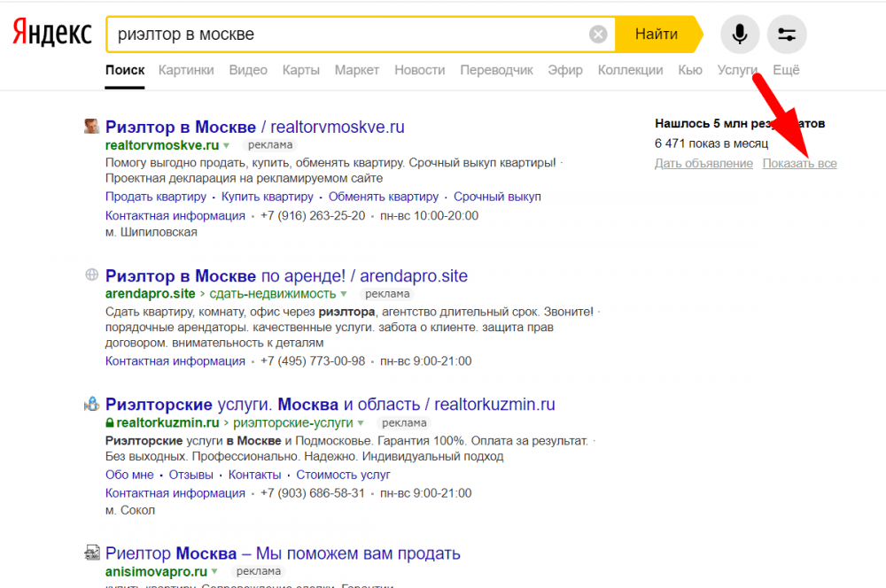Screen dimensions: 886x588
Task: Click реклама label on arendapro.site result
Action: click(x=387, y=294)
